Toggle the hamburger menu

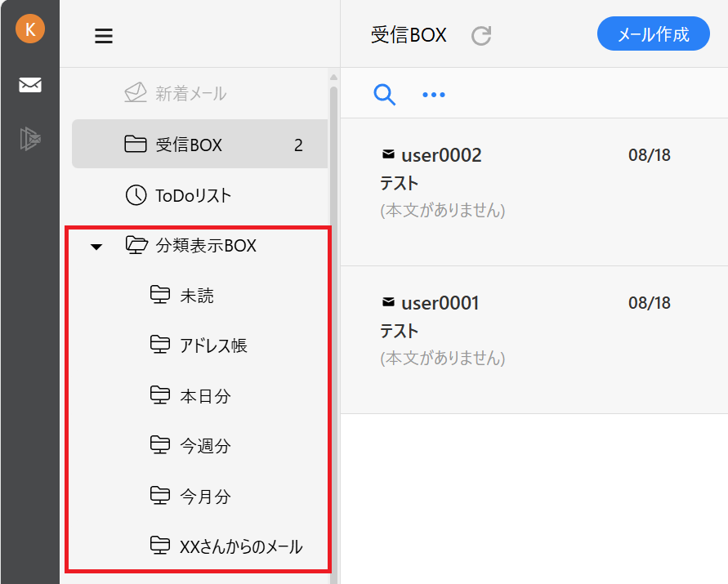pos(104,36)
